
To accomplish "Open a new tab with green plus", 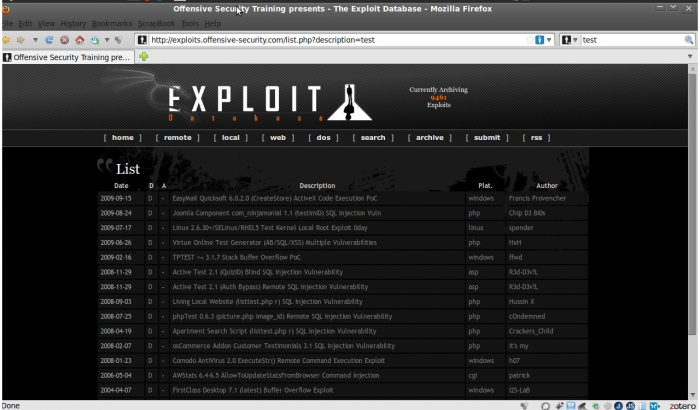I will [x=143, y=57].
